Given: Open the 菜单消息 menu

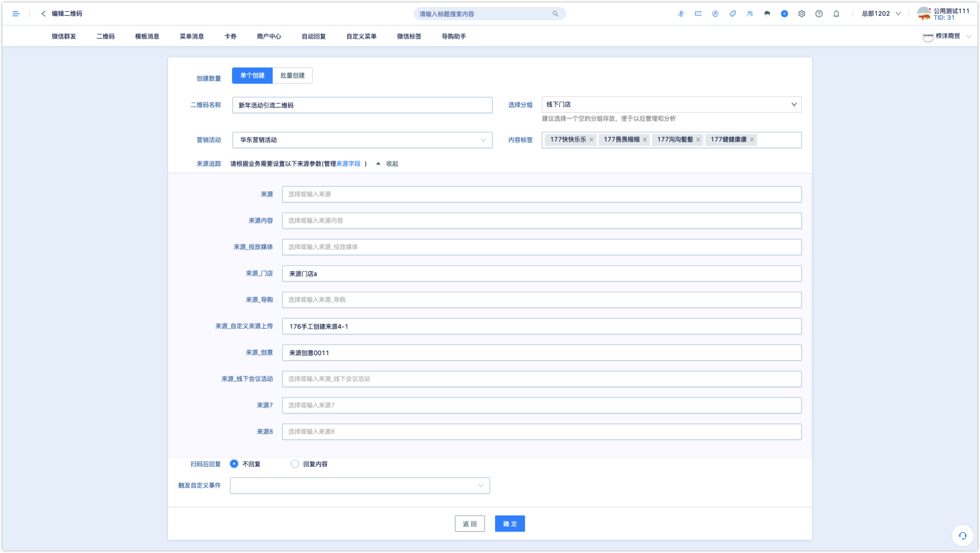Looking at the screenshot, I should [x=192, y=36].
